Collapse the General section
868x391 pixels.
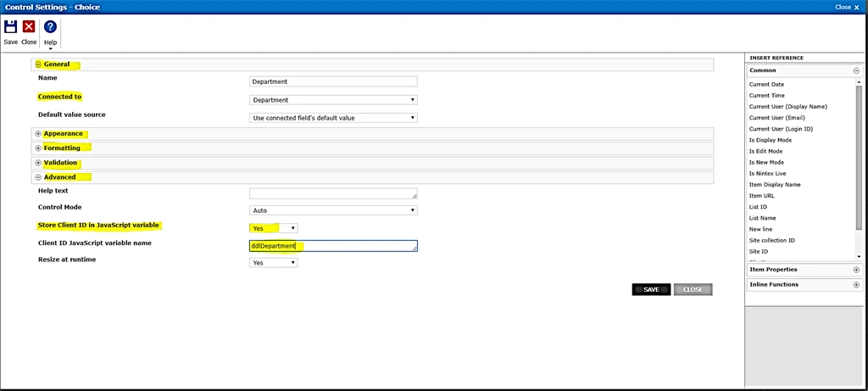pos(38,64)
